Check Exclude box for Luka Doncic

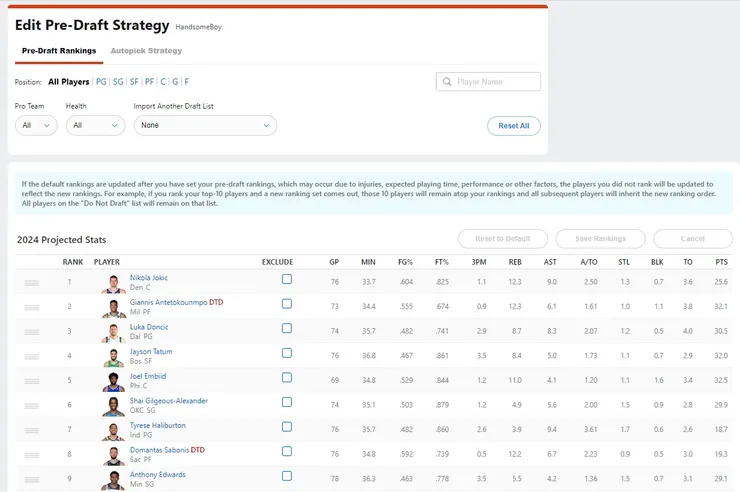click(x=287, y=328)
